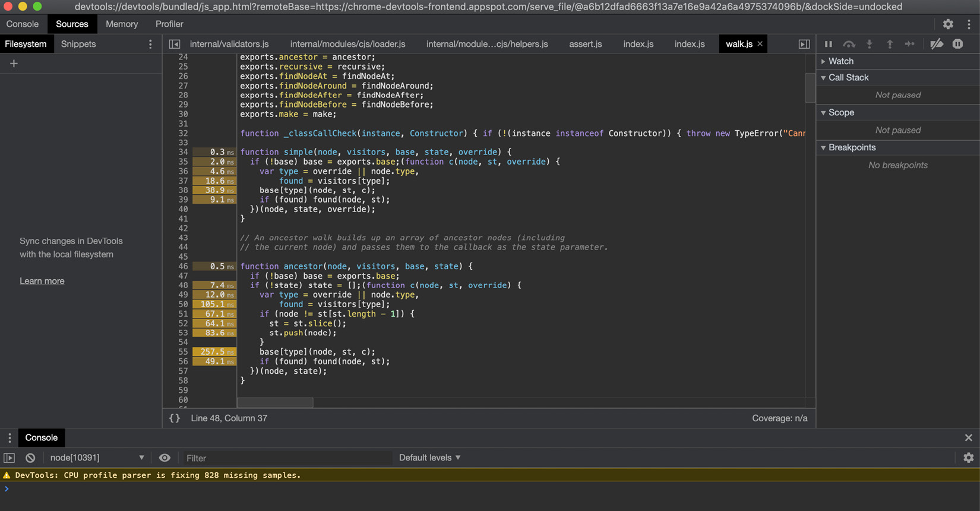Open Filesystem pane more tabs menu
The image size is (980, 511).
click(x=150, y=44)
